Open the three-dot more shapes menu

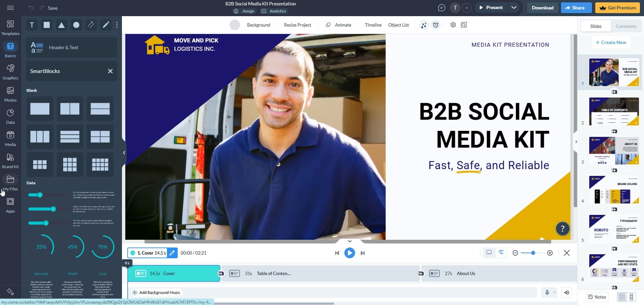coord(117,25)
